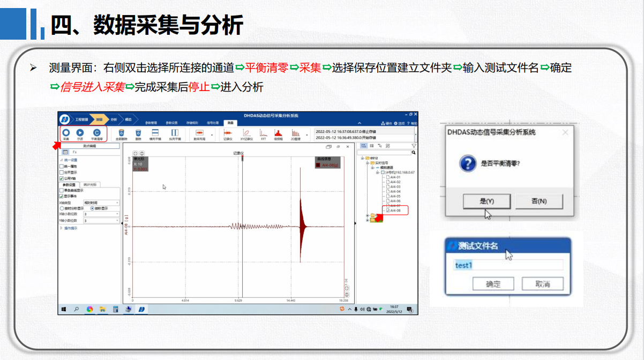Toggle the 分开显示 checkbox

(62, 172)
